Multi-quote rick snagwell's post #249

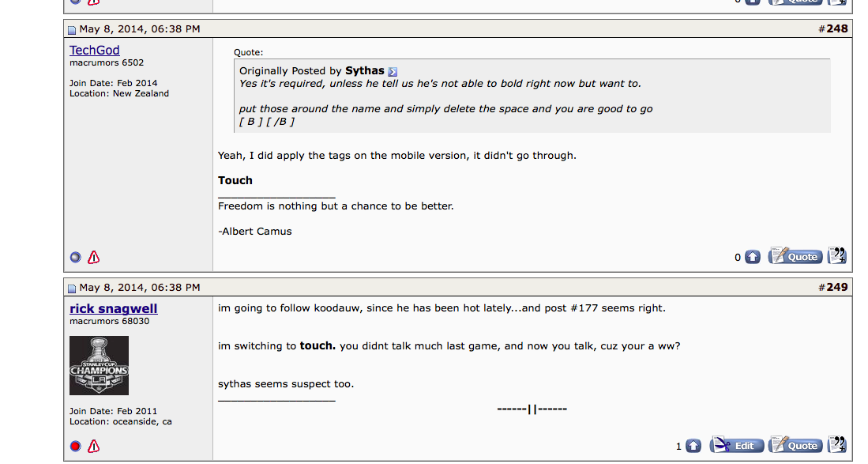pos(837,444)
